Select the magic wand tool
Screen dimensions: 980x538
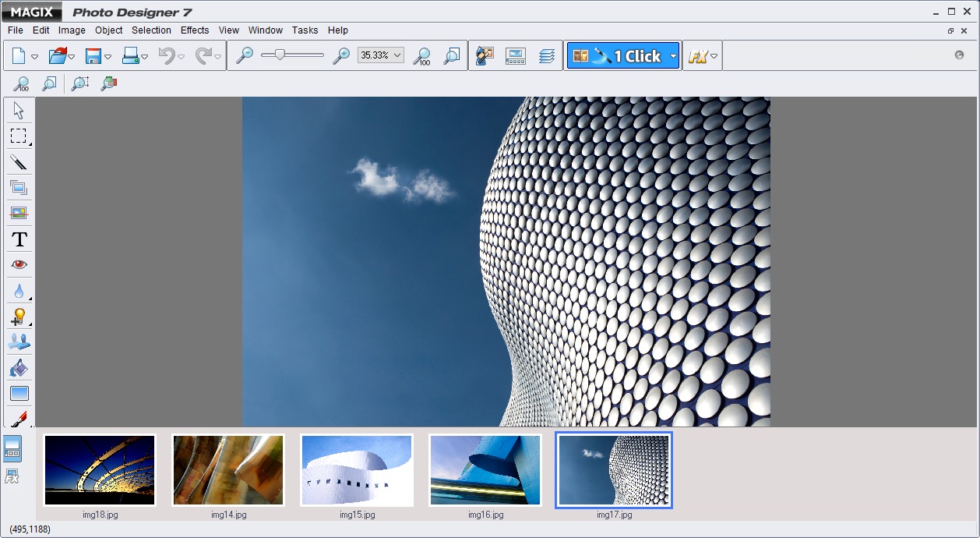(x=19, y=162)
